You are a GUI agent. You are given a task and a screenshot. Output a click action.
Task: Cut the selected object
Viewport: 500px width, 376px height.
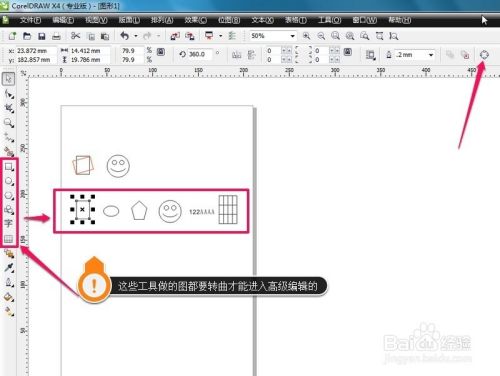point(75,36)
